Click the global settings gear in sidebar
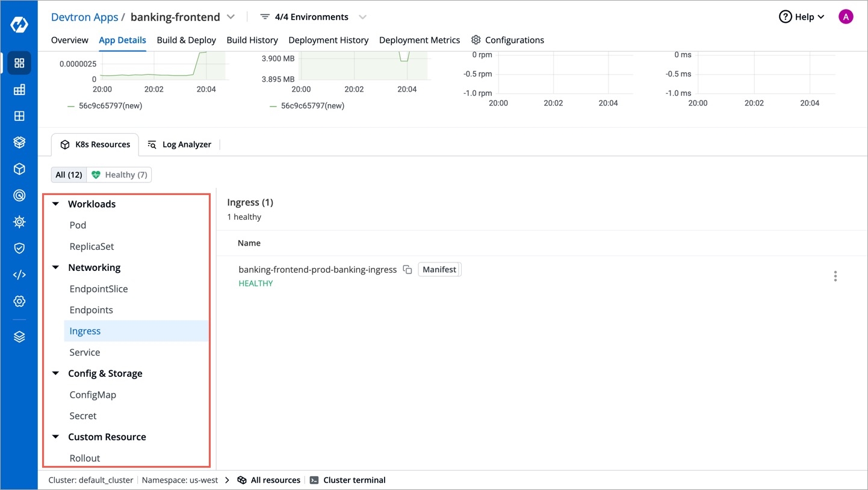 [x=19, y=301]
